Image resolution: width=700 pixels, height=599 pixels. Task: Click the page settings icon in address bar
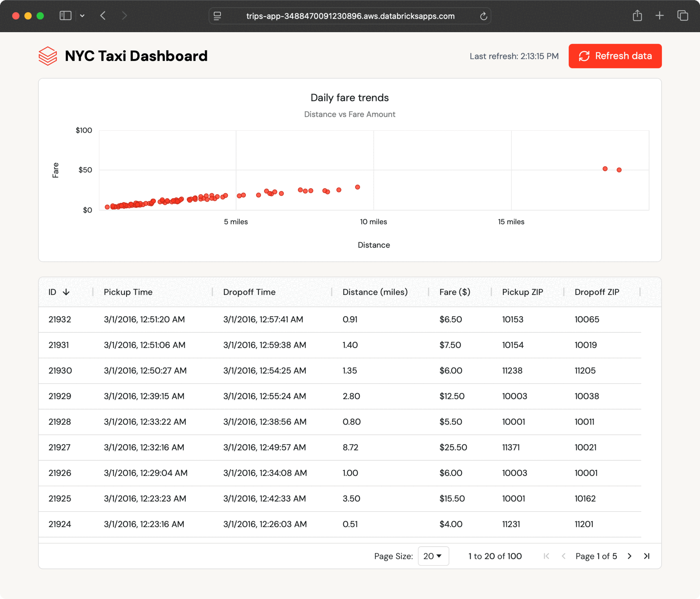click(217, 16)
